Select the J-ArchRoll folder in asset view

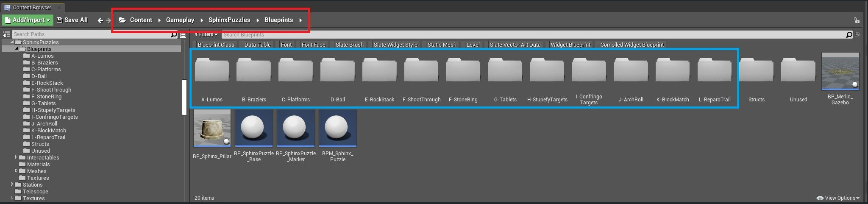coord(631,70)
